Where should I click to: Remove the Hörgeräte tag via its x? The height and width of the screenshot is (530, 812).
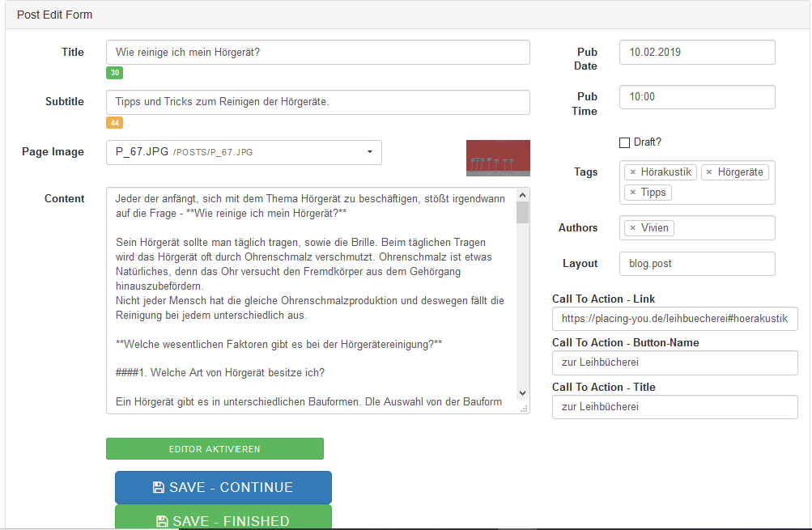pyautogui.click(x=709, y=172)
